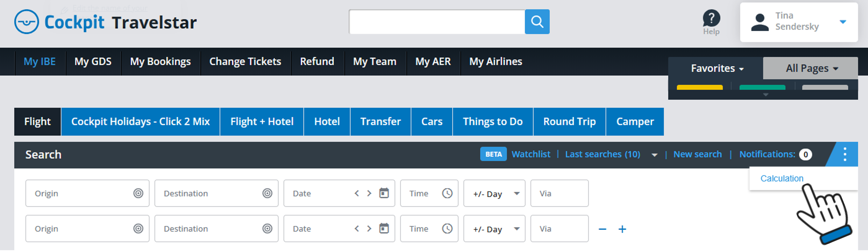Click the New search link
Image resolution: width=868 pixels, height=251 pixels.
coord(697,154)
